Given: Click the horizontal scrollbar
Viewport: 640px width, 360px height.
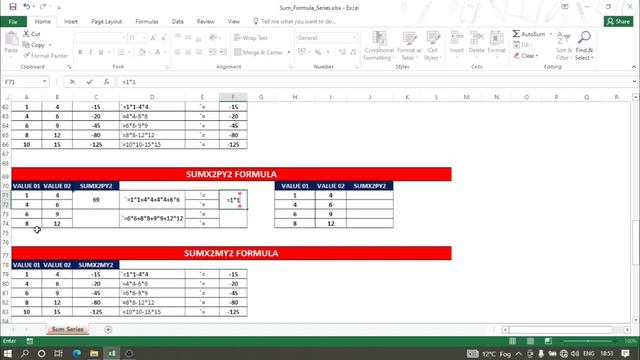Looking at the screenshot, I should point(561,329).
